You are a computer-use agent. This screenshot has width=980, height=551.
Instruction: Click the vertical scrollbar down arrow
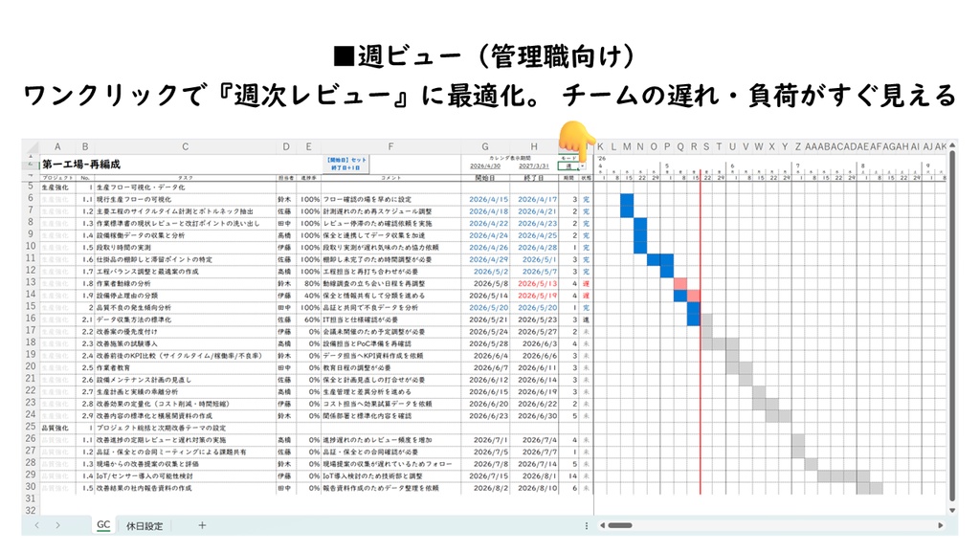(952, 511)
